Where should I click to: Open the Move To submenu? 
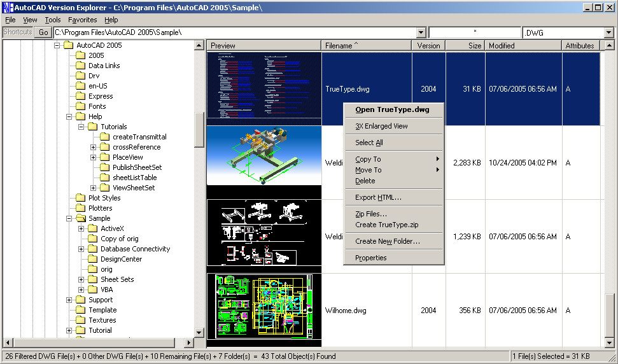click(394, 170)
